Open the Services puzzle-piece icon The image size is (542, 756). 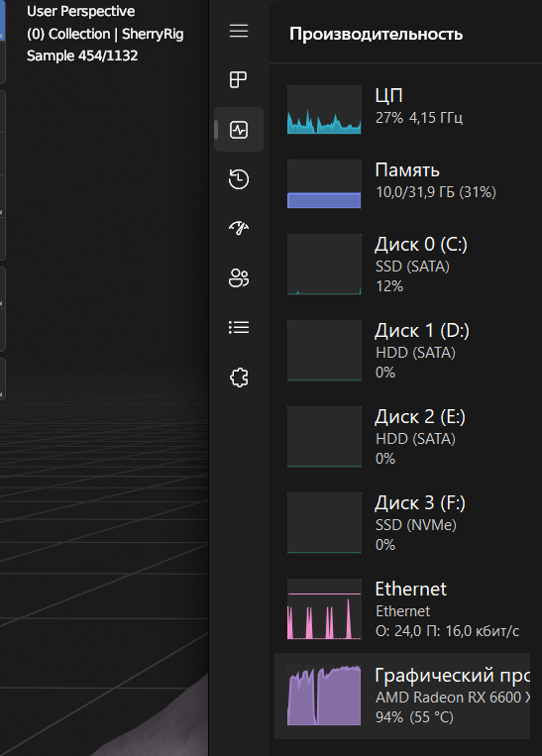pyautogui.click(x=239, y=378)
